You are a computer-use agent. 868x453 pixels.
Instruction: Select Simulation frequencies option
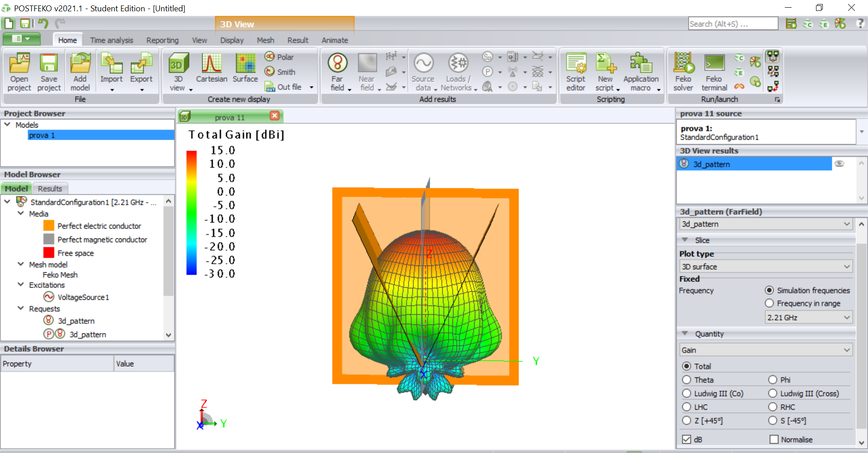click(x=769, y=290)
